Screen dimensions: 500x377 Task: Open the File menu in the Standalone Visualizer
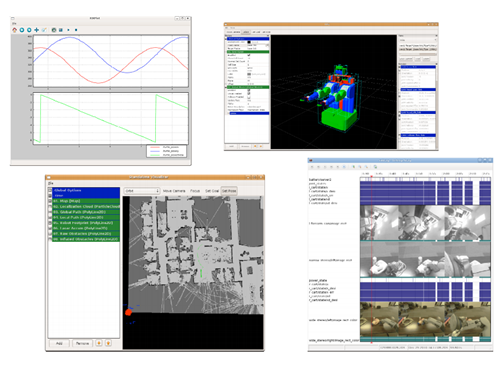pyautogui.click(x=50, y=183)
